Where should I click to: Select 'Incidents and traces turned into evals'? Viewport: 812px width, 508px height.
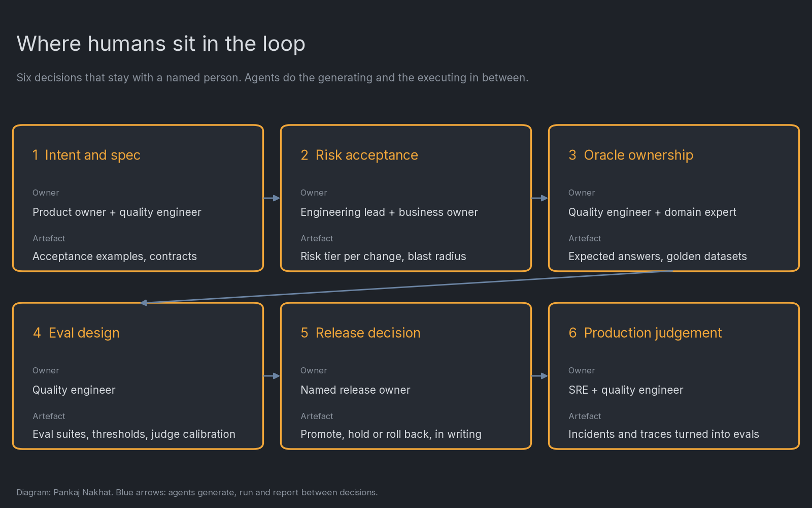[664, 434]
